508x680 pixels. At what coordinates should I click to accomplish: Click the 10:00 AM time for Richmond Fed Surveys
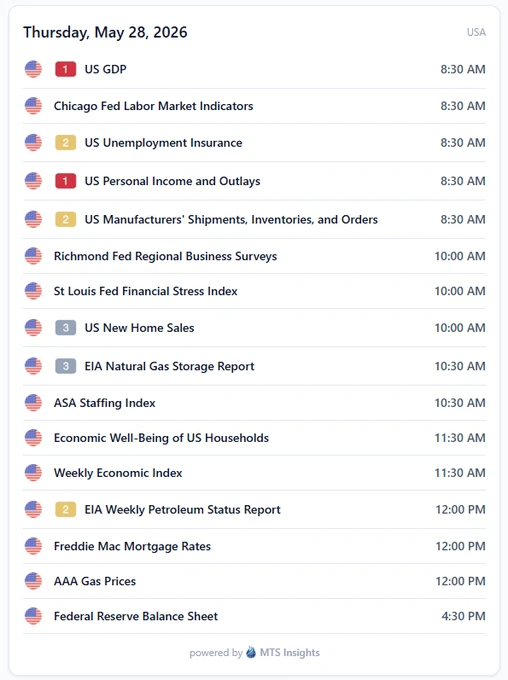(x=460, y=256)
